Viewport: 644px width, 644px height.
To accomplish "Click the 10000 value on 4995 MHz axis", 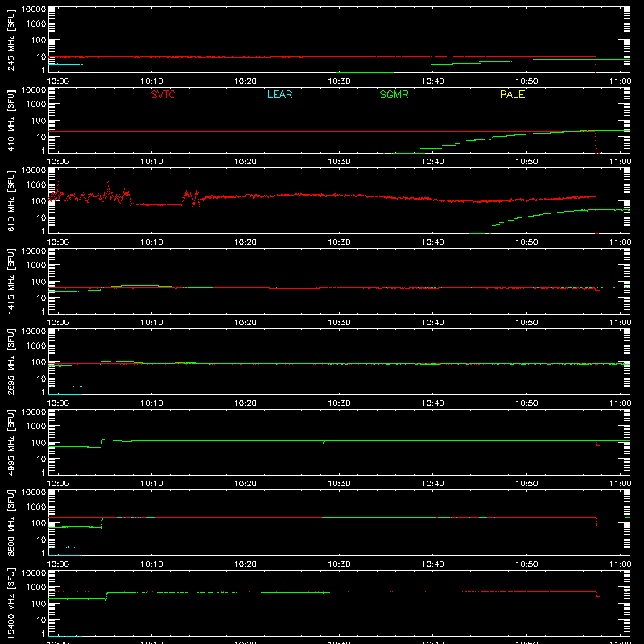I will [34, 412].
